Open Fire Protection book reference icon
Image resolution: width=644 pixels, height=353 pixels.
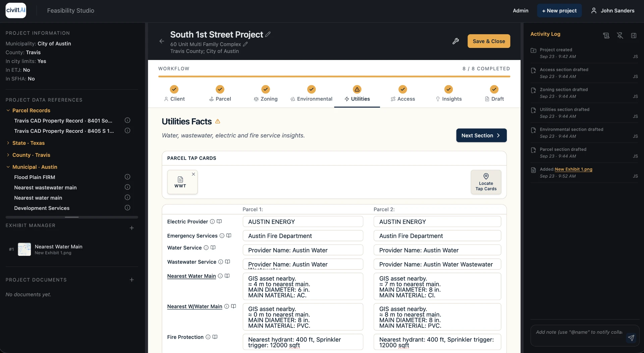215,337
